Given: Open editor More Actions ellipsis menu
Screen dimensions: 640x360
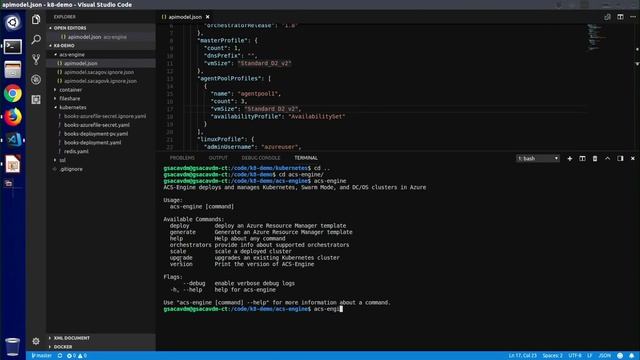Looking at the screenshot, I should click(x=633, y=17).
